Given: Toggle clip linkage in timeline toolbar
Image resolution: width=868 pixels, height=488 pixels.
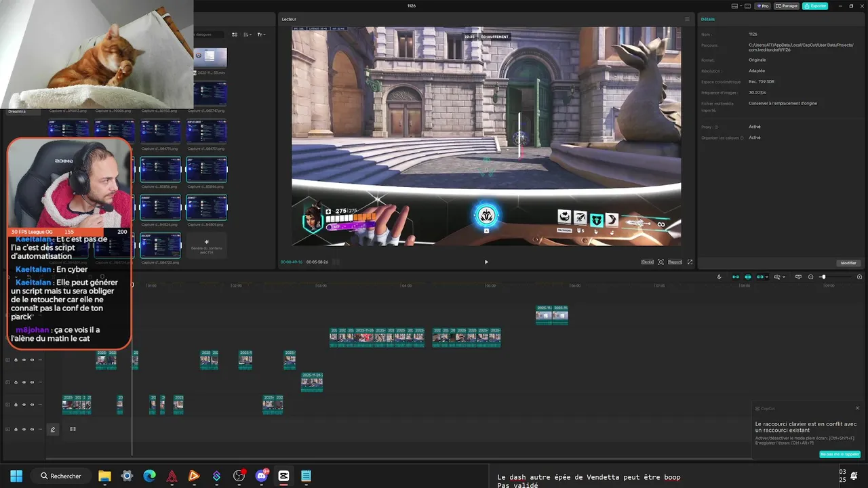Looking at the screenshot, I should (760, 277).
